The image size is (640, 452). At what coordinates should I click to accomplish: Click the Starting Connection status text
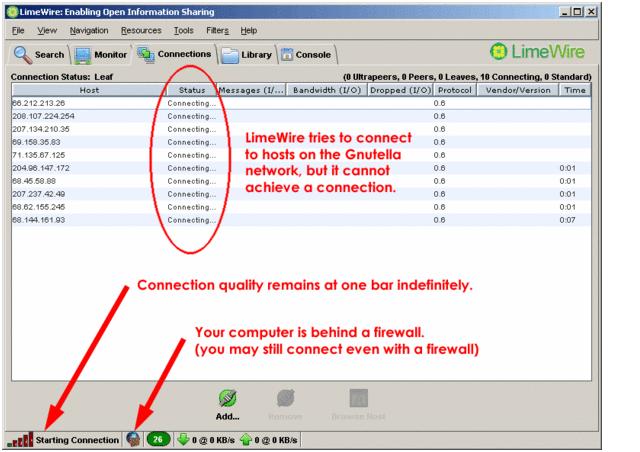pyautogui.click(x=77, y=440)
